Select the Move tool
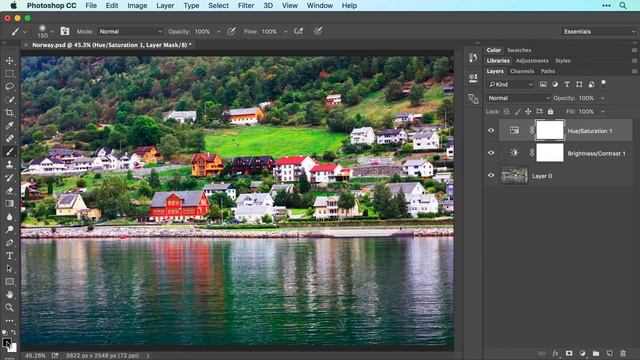The height and width of the screenshot is (360, 640). click(9, 61)
